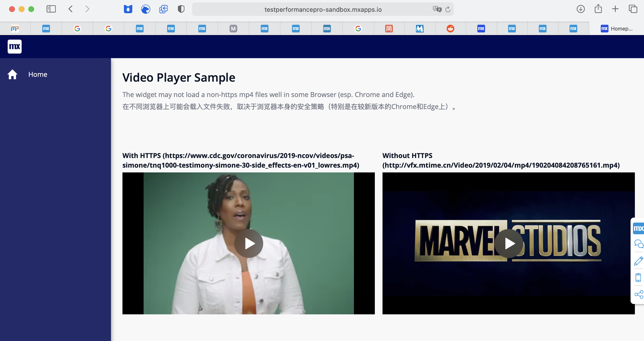This screenshot has height=341, width=644.
Task: Click the tab overview grid icon
Action: 633,9
